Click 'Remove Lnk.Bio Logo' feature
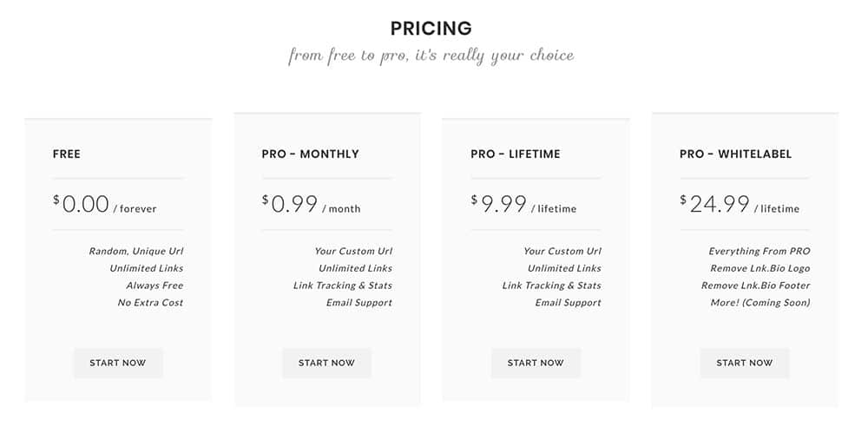The width and height of the screenshot is (868, 433). [x=760, y=268]
